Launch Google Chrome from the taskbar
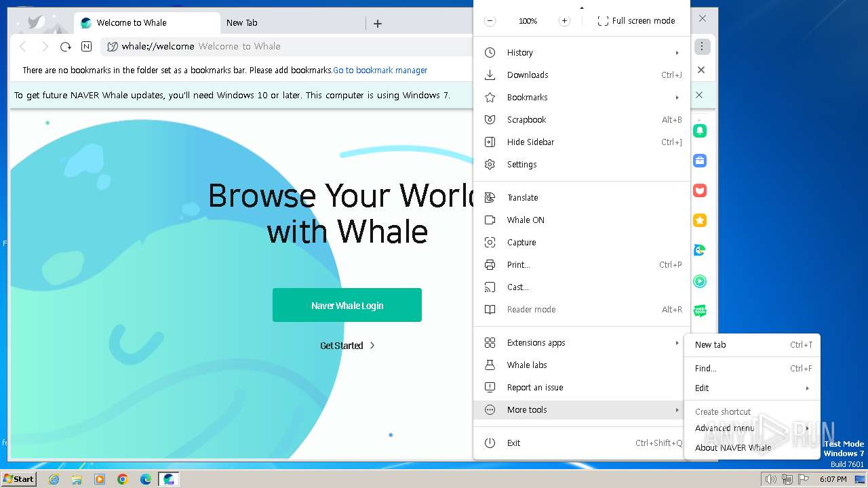This screenshot has width=868, height=488. point(123,479)
